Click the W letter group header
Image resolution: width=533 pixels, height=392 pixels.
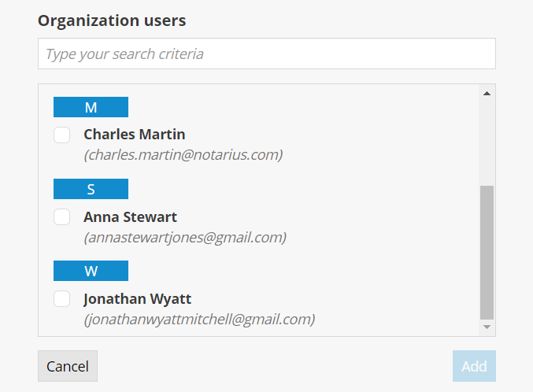[x=91, y=271]
